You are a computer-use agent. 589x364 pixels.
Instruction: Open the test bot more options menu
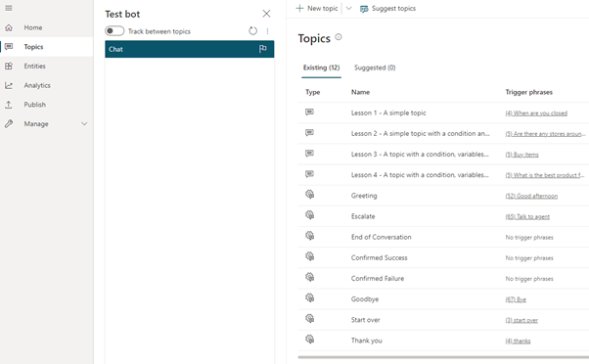(267, 31)
